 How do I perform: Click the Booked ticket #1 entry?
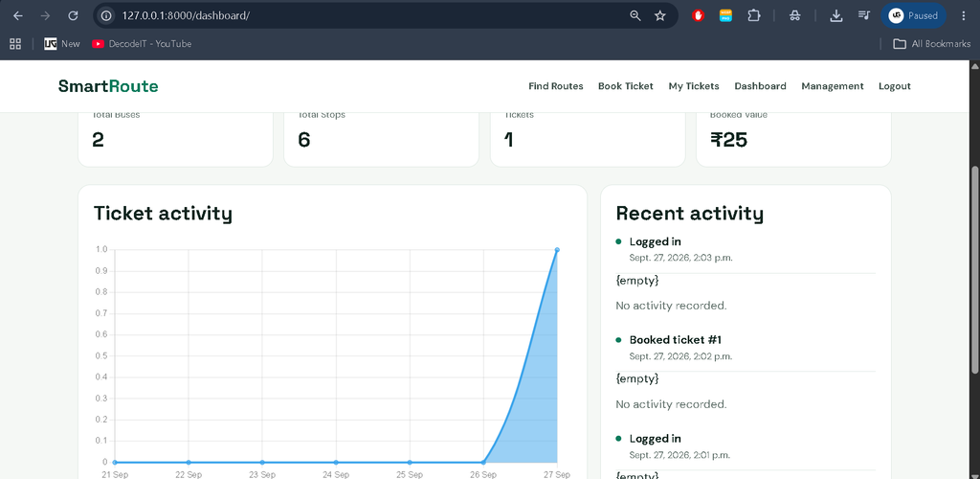click(675, 339)
